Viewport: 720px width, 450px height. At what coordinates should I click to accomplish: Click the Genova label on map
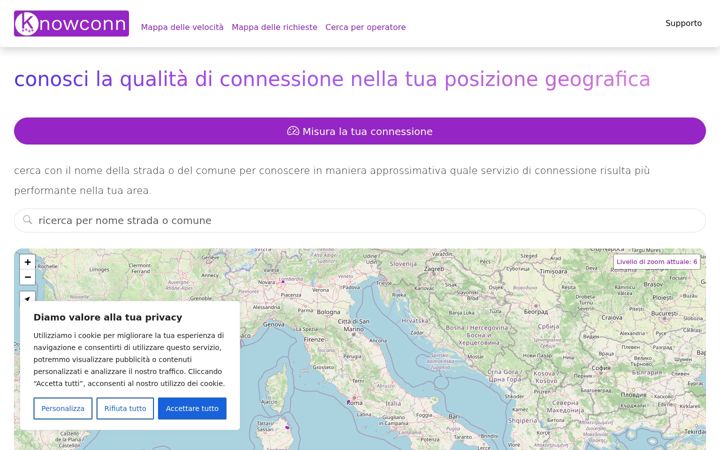point(274,324)
